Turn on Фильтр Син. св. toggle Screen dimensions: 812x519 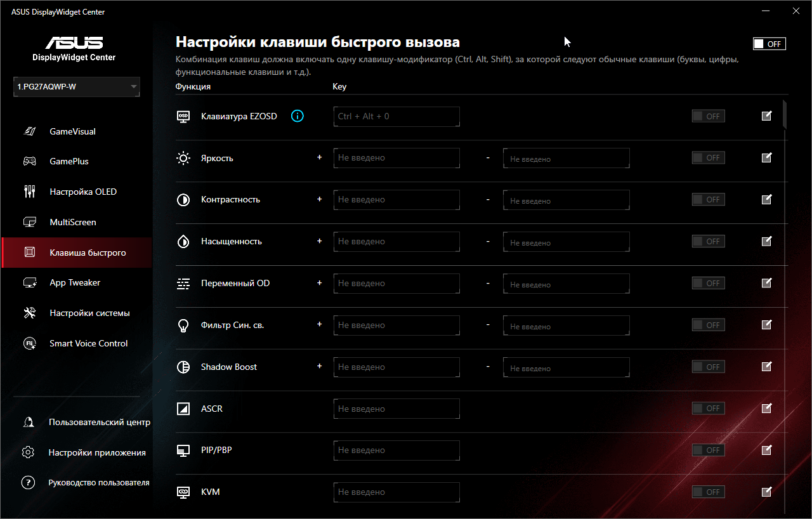pos(708,325)
